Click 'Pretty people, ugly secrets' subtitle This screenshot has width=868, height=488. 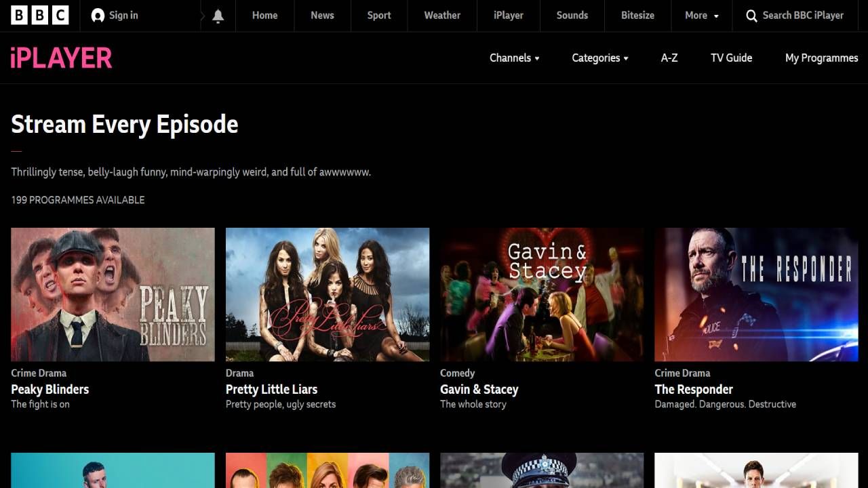(x=281, y=404)
